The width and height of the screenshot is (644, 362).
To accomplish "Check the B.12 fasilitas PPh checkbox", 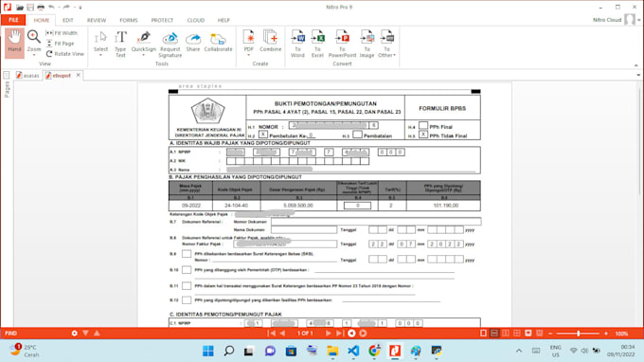I will [x=187, y=300].
